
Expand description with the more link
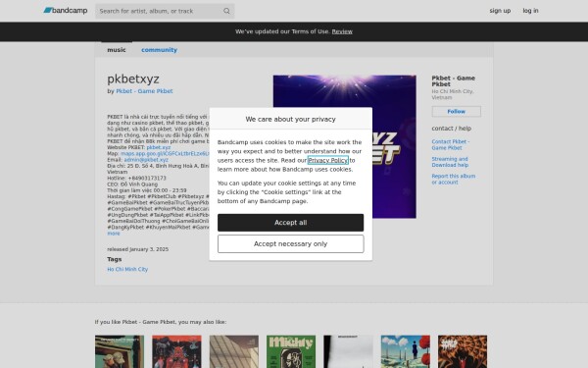pyautogui.click(x=114, y=234)
